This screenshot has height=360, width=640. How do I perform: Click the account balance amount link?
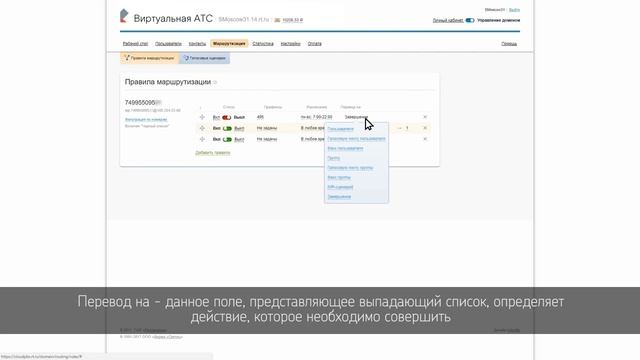pyautogui.click(x=293, y=20)
